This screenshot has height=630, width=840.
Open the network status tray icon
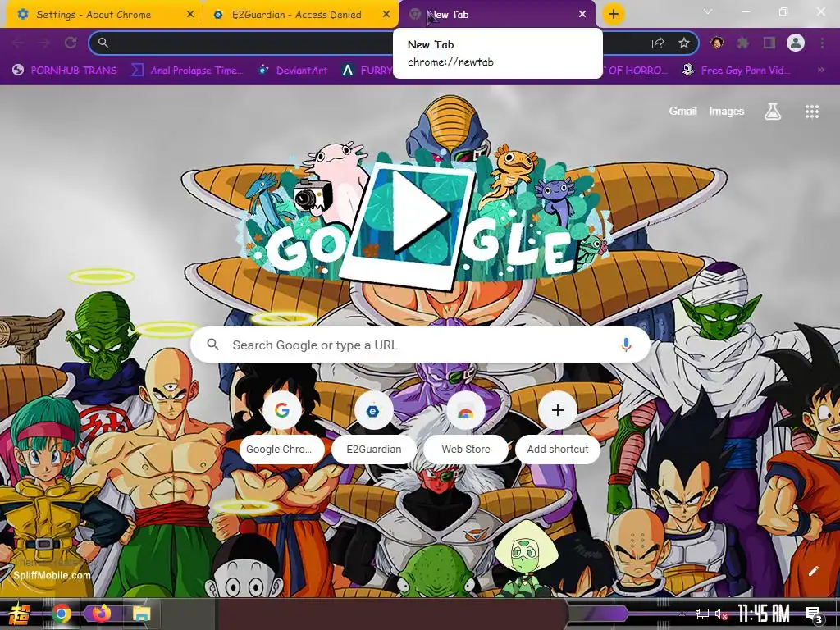(702, 614)
